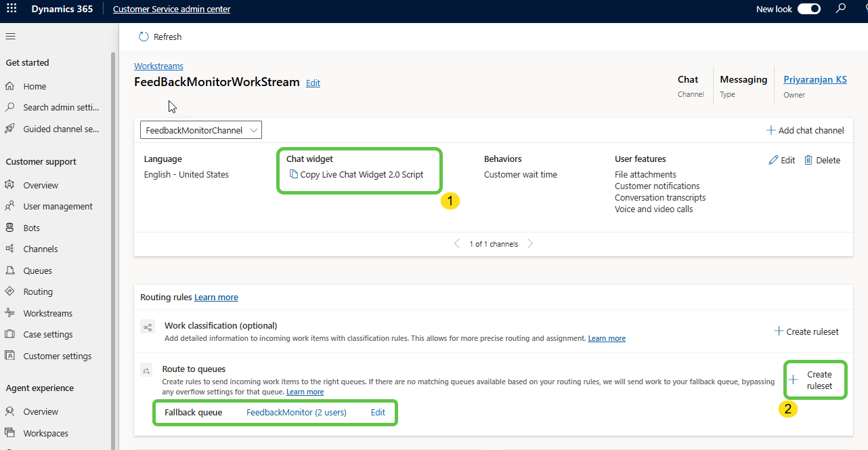Image resolution: width=868 pixels, height=450 pixels.
Task: Go to previous channel page arrow
Action: pyautogui.click(x=458, y=244)
